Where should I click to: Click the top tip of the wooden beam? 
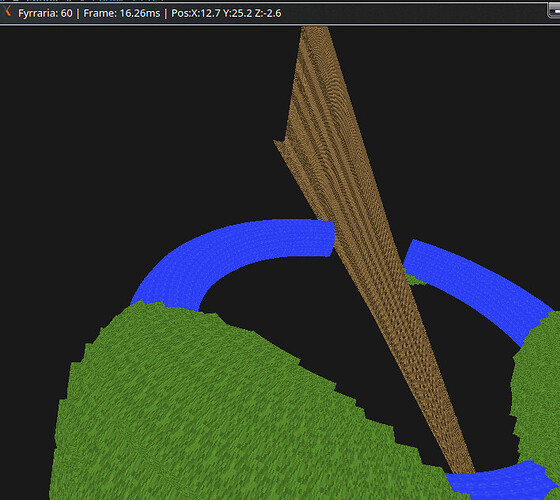tap(314, 29)
